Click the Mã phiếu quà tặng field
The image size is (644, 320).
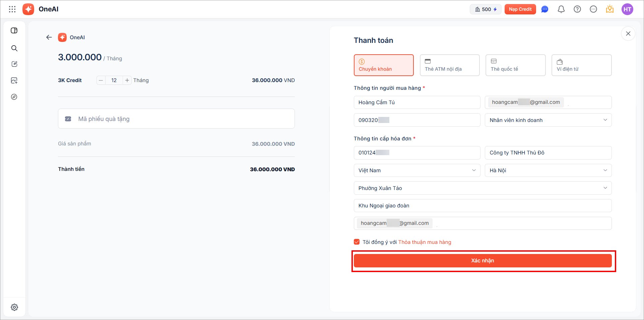tap(181, 119)
